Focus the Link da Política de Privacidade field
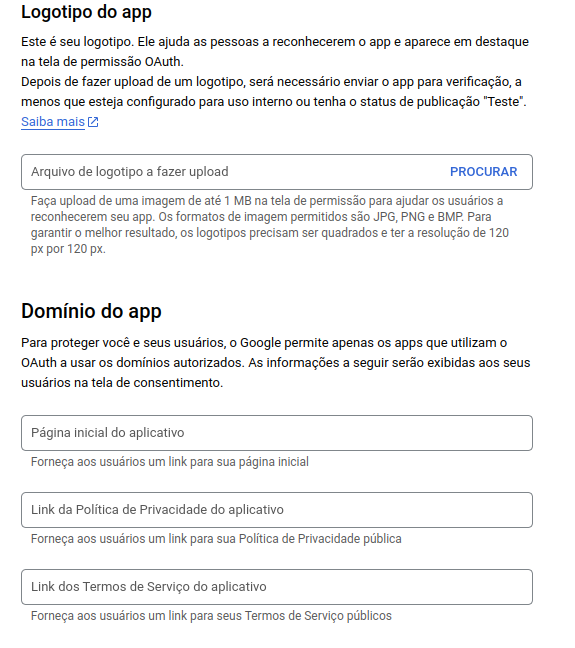The height and width of the screenshot is (648, 575). [x=277, y=510]
